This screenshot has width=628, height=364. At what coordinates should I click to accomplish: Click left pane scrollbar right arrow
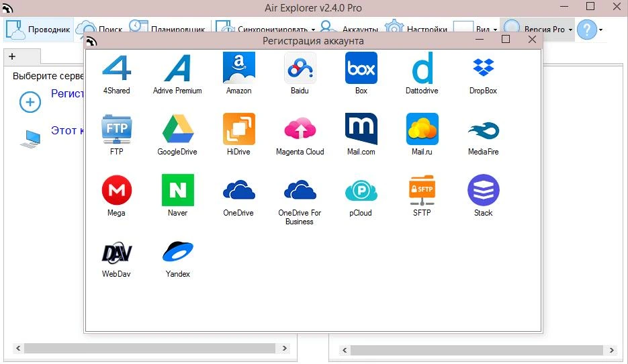[x=284, y=349]
